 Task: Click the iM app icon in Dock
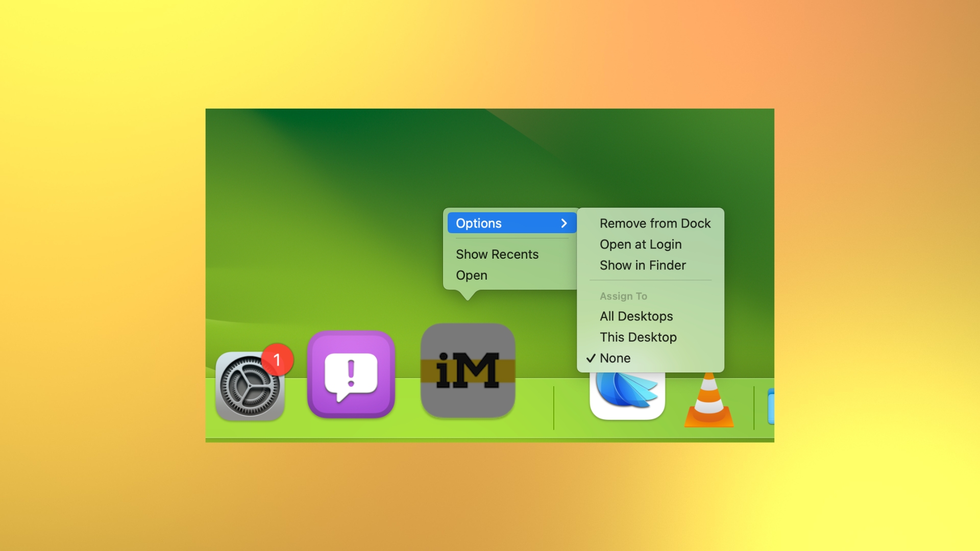pyautogui.click(x=468, y=370)
